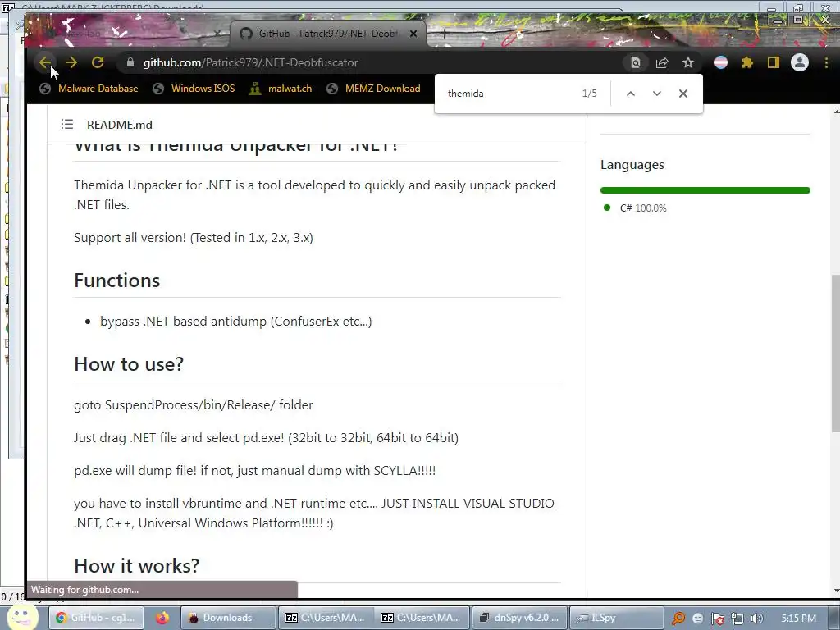
Task: Open a new browser tab
Action: click(x=444, y=34)
